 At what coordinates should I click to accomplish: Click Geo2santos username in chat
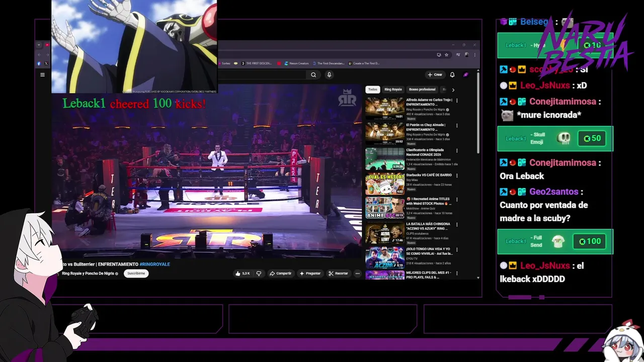click(x=554, y=192)
